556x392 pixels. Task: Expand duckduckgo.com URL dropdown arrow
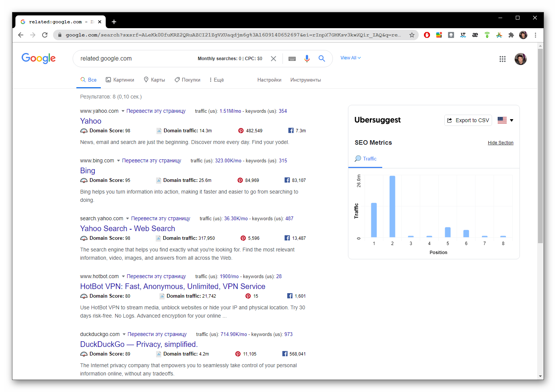point(124,334)
